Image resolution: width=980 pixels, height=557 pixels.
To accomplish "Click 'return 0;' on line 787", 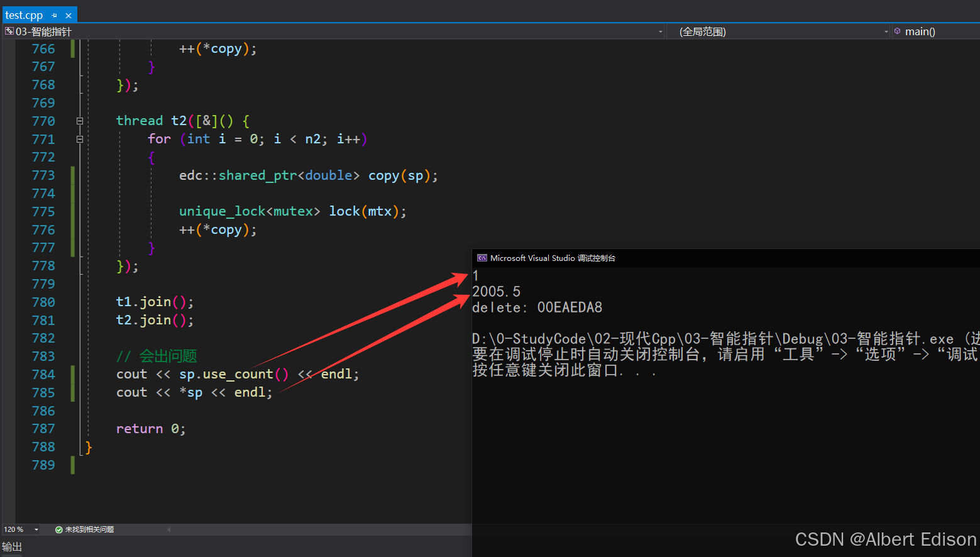I will pyautogui.click(x=151, y=429).
